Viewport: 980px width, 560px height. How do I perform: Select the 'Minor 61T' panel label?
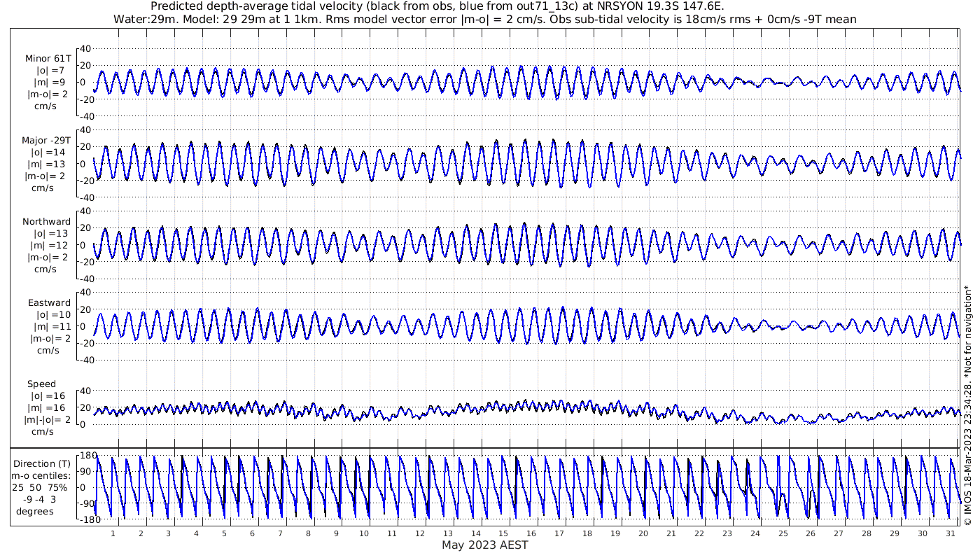click(48, 59)
